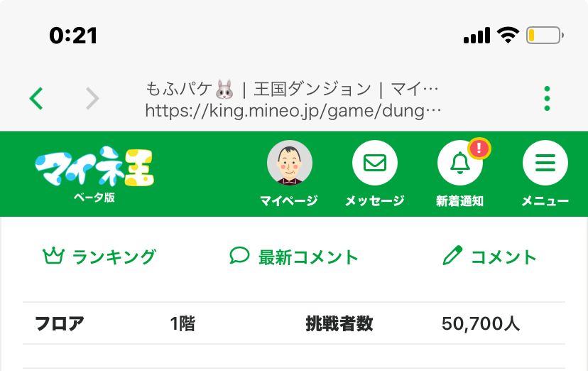Select the 最新コメント tab
Screen dimensions: 588x371
click(294, 257)
